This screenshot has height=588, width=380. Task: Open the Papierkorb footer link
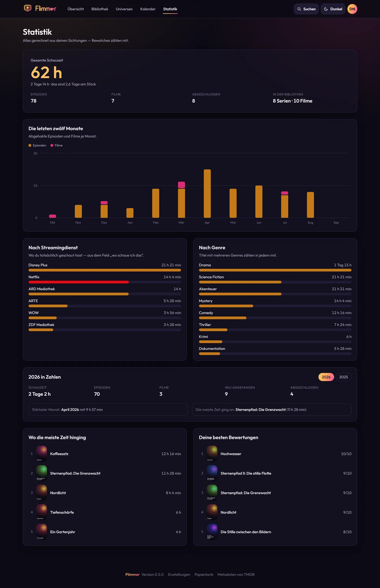(x=204, y=574)
